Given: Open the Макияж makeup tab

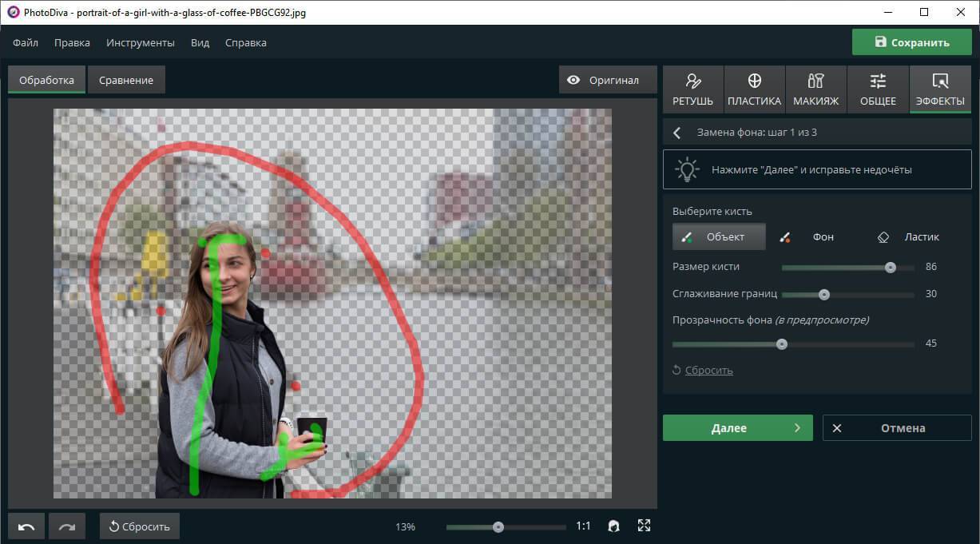Looking at the screenshot, I should (x=815, y=89).
